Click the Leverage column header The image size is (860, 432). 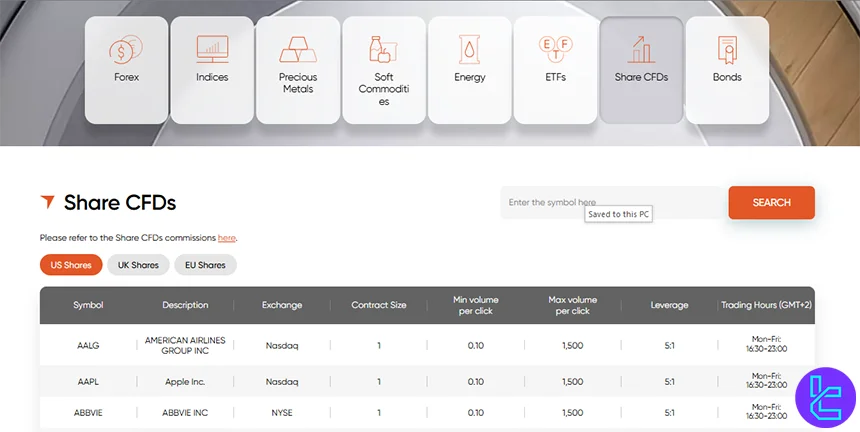tap(669, 305)
